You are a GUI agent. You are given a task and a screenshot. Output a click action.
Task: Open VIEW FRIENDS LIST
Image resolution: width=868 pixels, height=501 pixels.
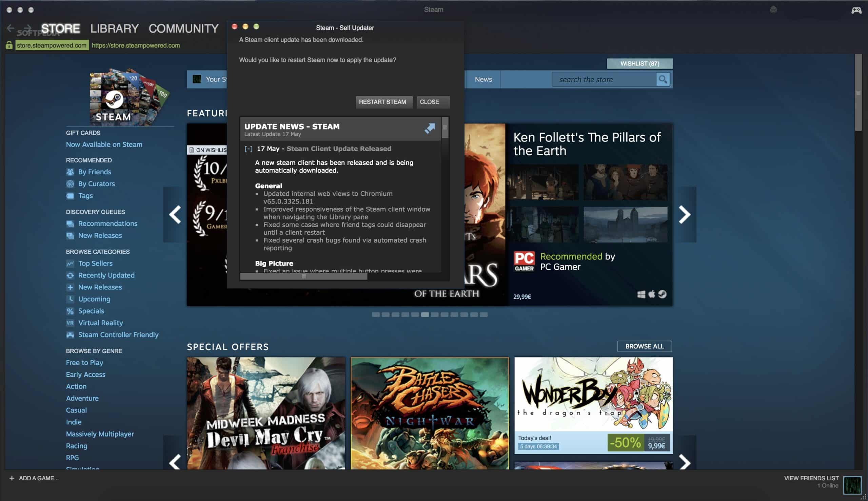(811, 478)
